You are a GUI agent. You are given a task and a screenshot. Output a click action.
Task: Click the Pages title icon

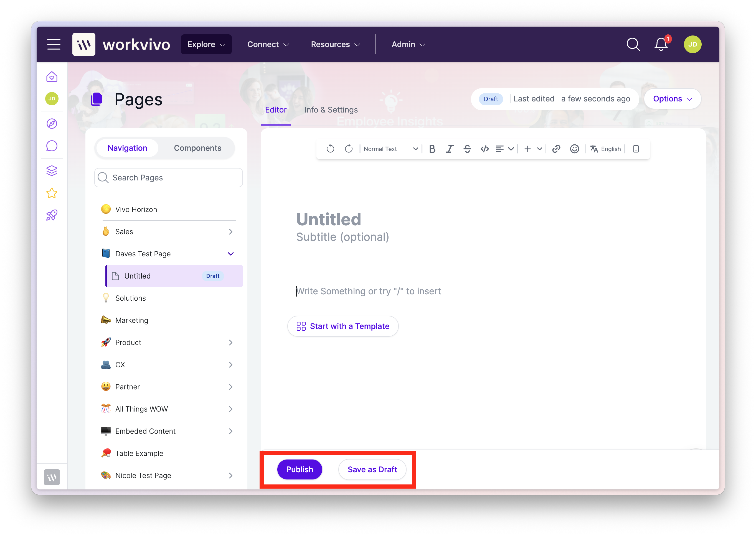tap(97, 99)
